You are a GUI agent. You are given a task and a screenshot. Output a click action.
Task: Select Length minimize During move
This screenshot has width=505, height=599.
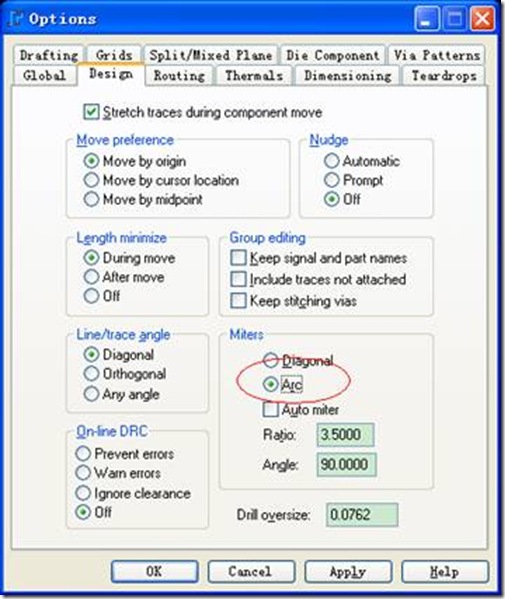pyautogui.click(x=91, y=258)
